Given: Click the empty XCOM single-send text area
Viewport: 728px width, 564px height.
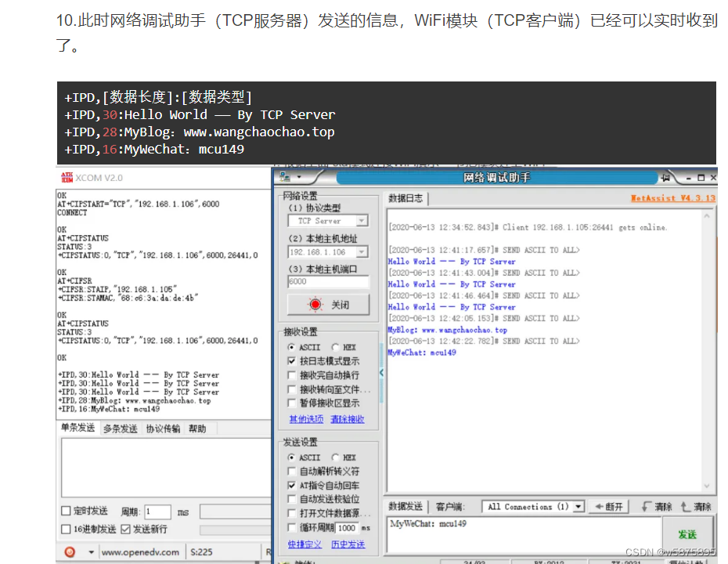Looking at the screenshot, I should click(x=166, y=468).
